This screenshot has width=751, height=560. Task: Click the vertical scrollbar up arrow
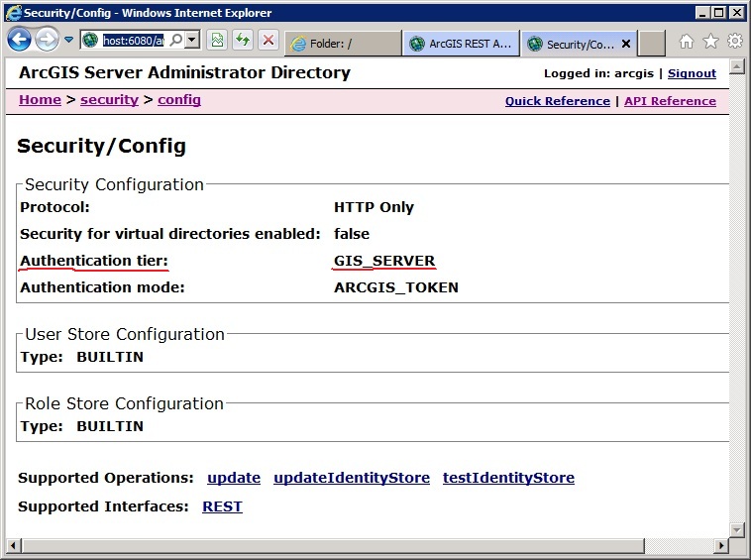pos(736,66)
